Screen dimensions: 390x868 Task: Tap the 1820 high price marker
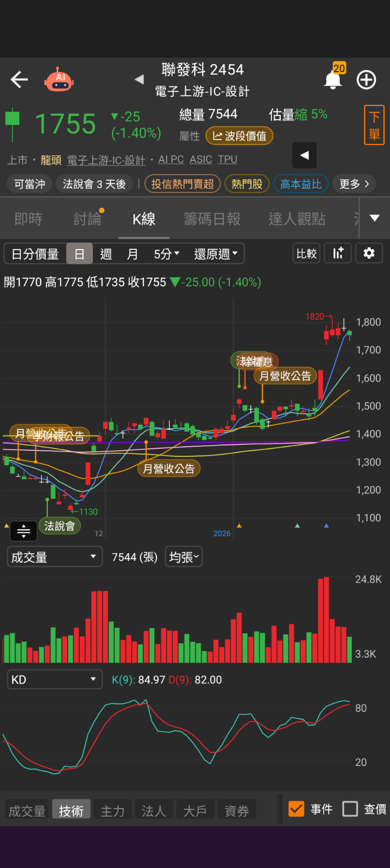pyautogui.click(x=318, y=316)
